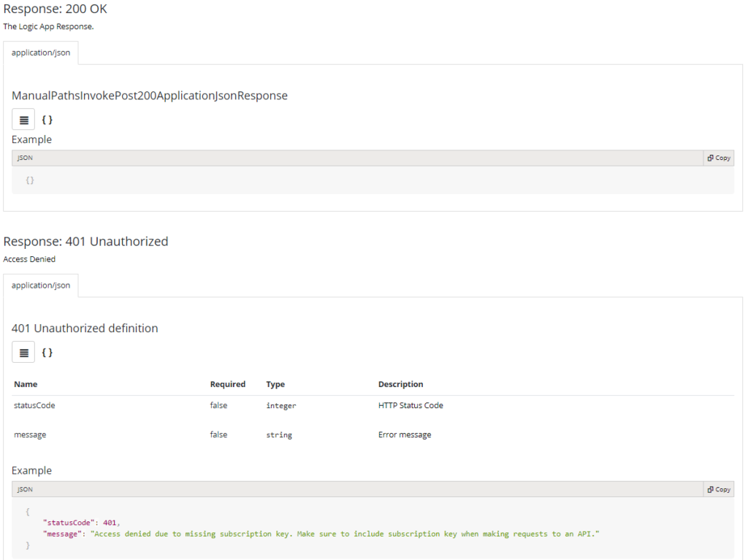This screenshot has width=748, height=560.
Task: Click the Name column header
Action: coord(26,384)
